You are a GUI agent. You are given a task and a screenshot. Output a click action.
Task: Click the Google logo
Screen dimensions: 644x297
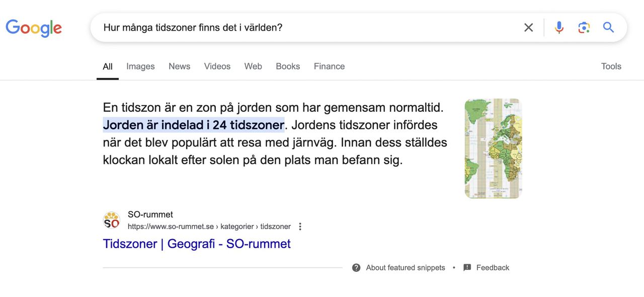coord(33,28)
